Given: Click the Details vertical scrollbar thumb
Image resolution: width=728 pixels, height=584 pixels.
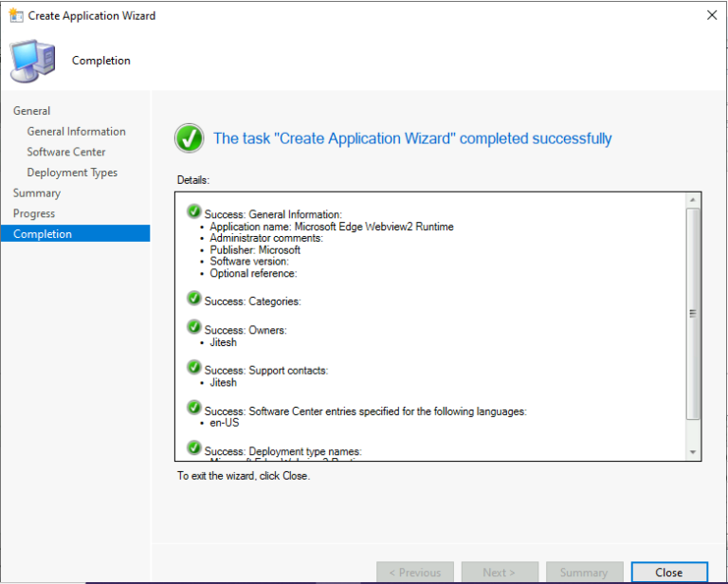Looking at the screenshot, I should [693, 313].
